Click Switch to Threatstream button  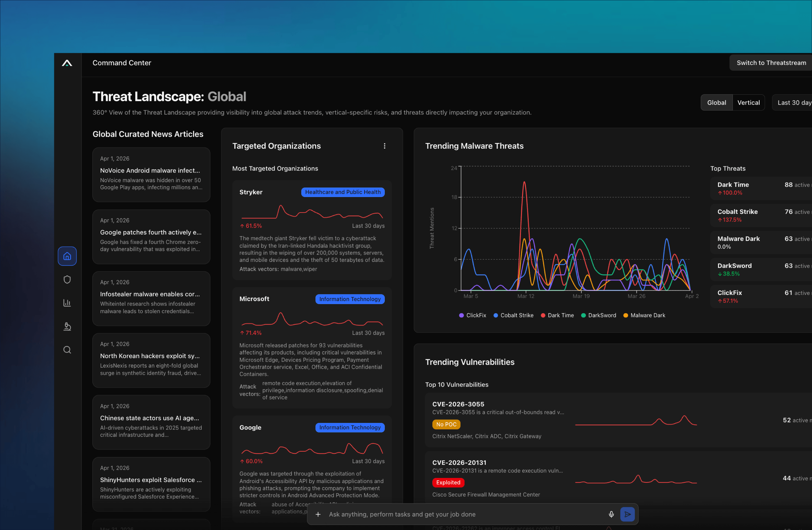click(x=771, y=63)
